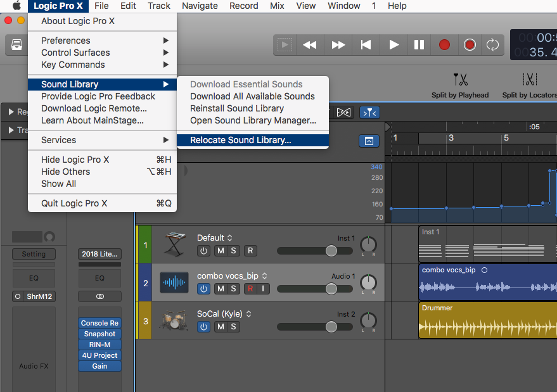Expand the Track inspector disclosure triangle
The height and width of the screenshot is (392, 557).
pos(11,130)
